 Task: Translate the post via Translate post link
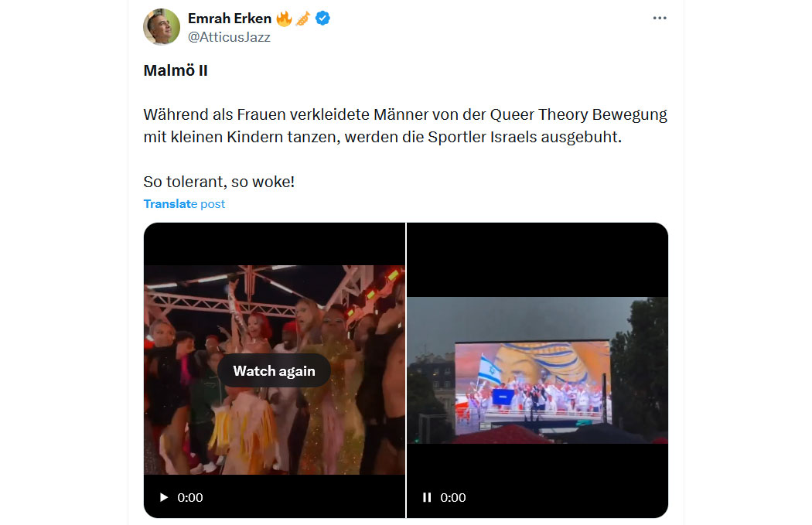[184, 204]
